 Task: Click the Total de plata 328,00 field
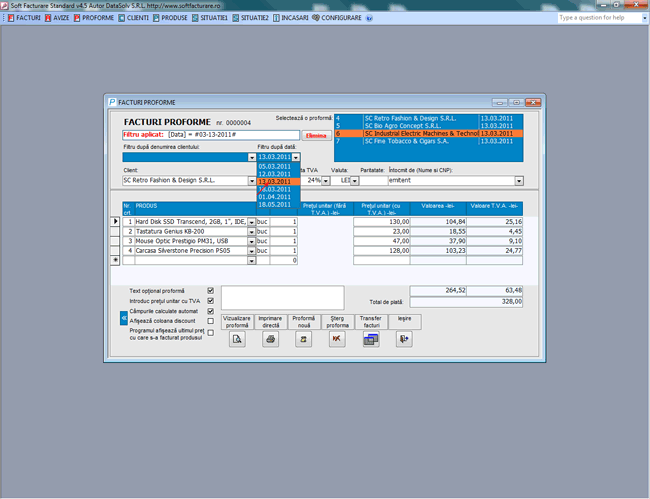click(466, 302)
